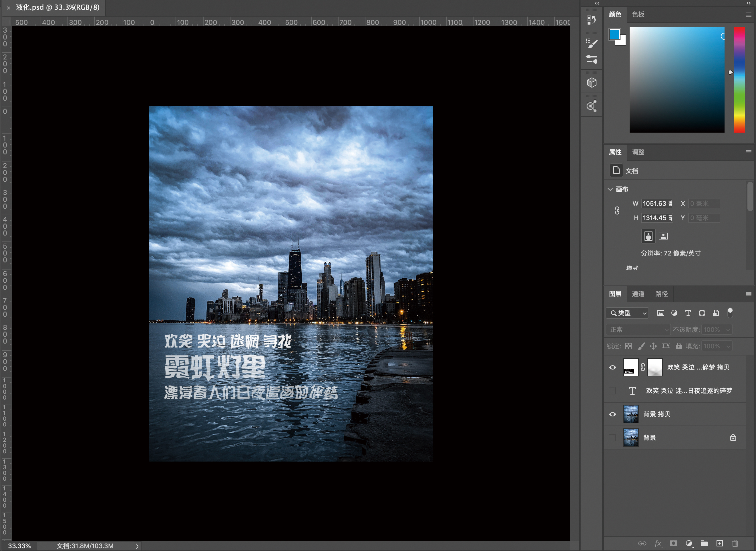Open the layers panel menu

(x=748, y=294)
